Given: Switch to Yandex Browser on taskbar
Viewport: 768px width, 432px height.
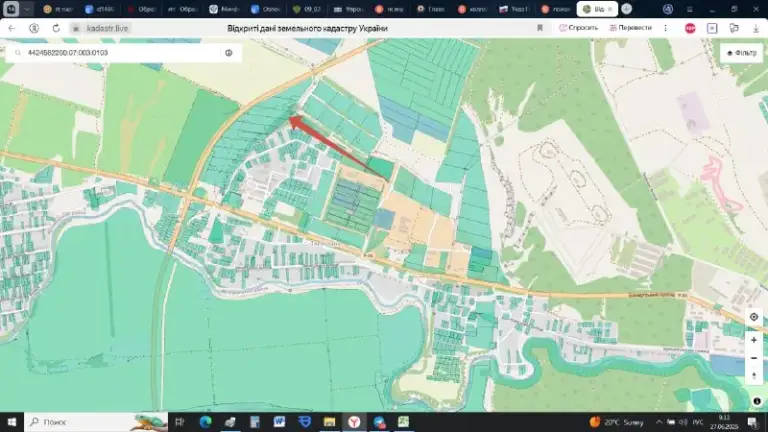Looking at the screenshot, I should pyautogui.click(x=354, y=422).
